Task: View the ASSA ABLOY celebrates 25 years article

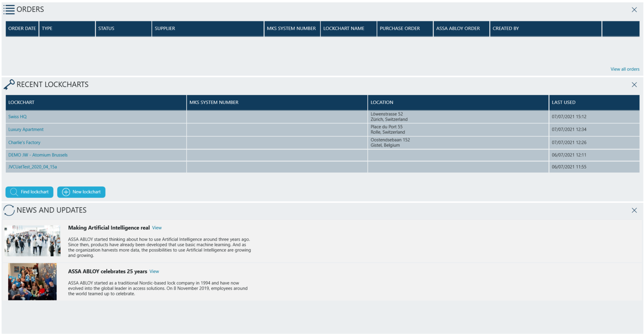Action: pos(154,271)
